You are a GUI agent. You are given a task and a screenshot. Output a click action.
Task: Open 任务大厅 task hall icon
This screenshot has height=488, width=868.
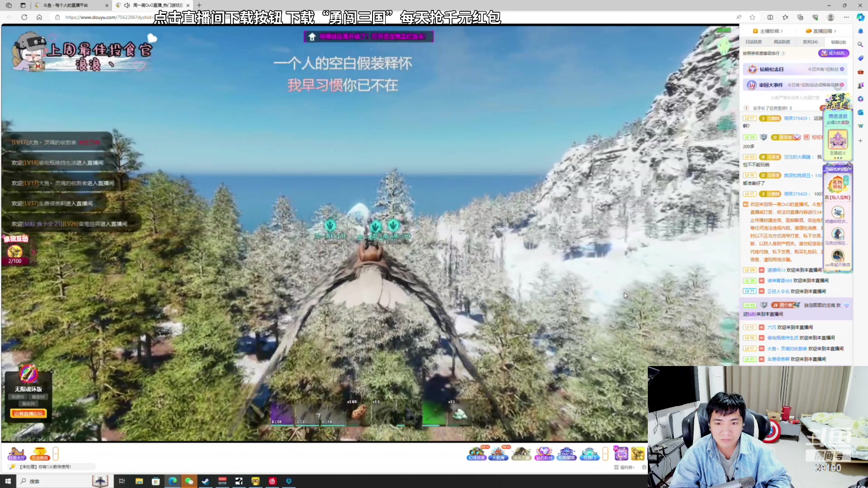[x=17, y=453]
